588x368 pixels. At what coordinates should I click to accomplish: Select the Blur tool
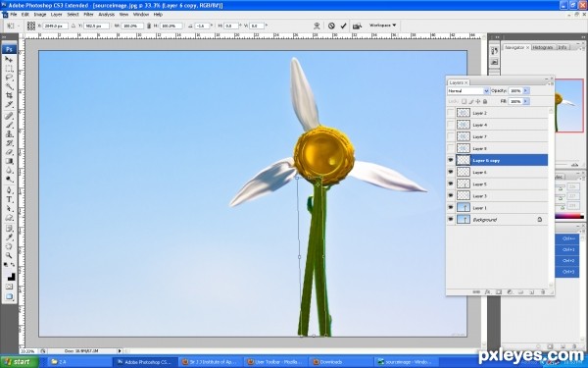click(9, 170)
